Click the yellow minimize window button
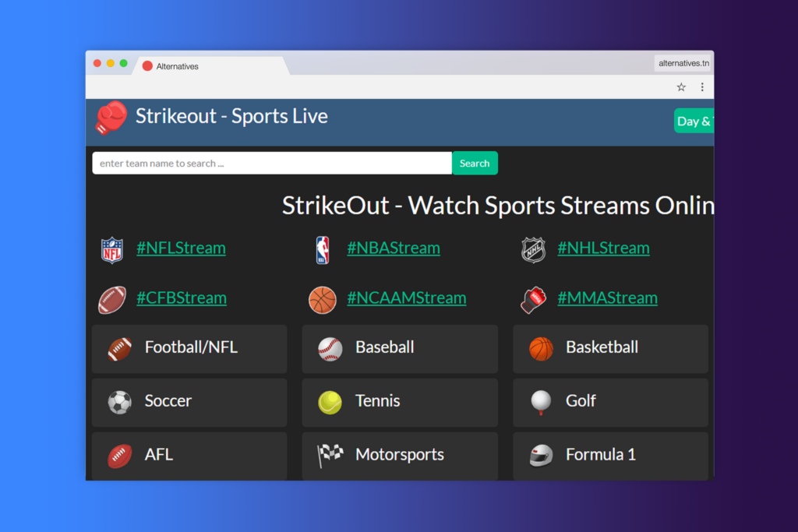The image size is (798, 532). [111, 64]
